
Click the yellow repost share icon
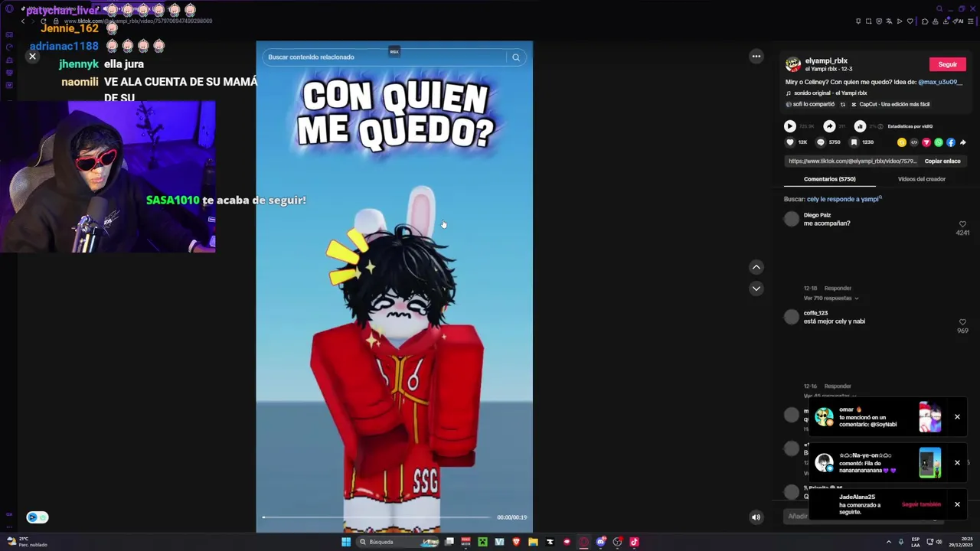coord(902,142)
